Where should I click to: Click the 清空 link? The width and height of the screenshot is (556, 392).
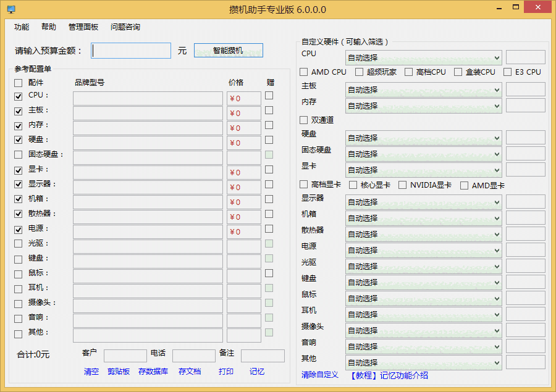tap(91, 372)
